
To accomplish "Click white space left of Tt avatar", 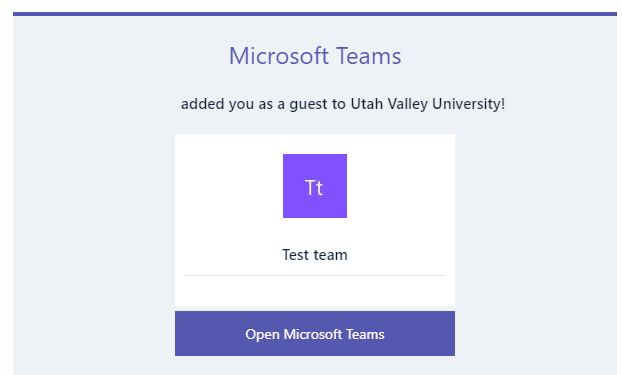I will click(x=229, y=186).
